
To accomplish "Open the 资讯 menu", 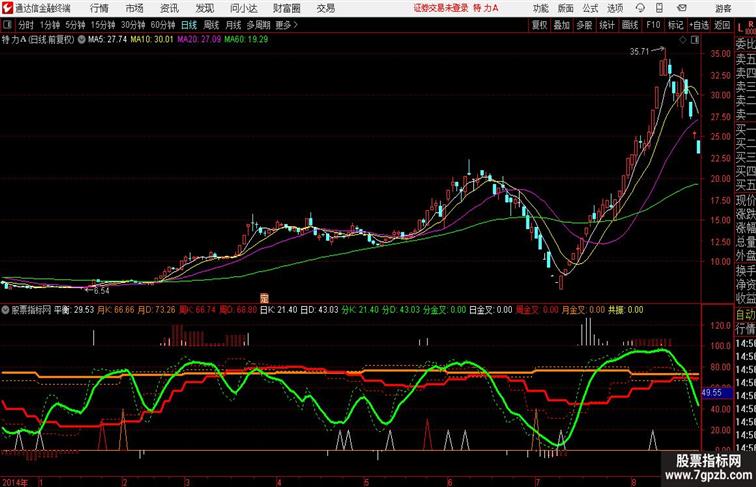I will pyautogui.click(x=169, y=8).
